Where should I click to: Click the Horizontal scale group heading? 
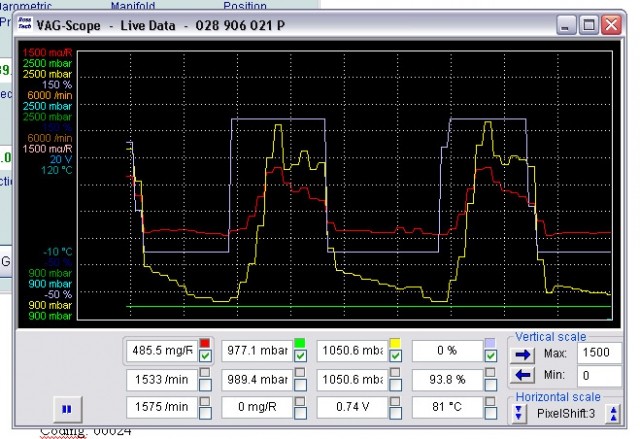click(x=558, y=397)
